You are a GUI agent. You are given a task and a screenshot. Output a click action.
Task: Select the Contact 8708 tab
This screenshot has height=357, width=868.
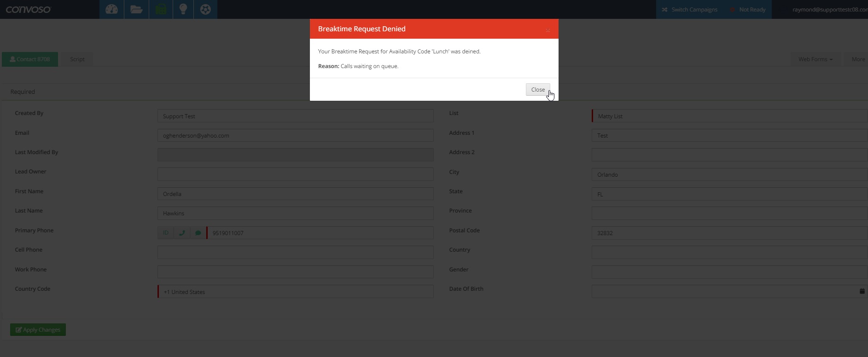(30, 59)
